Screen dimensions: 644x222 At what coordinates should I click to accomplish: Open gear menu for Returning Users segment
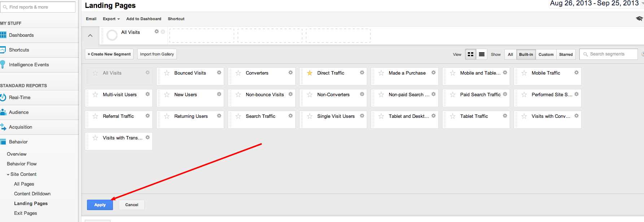pos(219,116)
